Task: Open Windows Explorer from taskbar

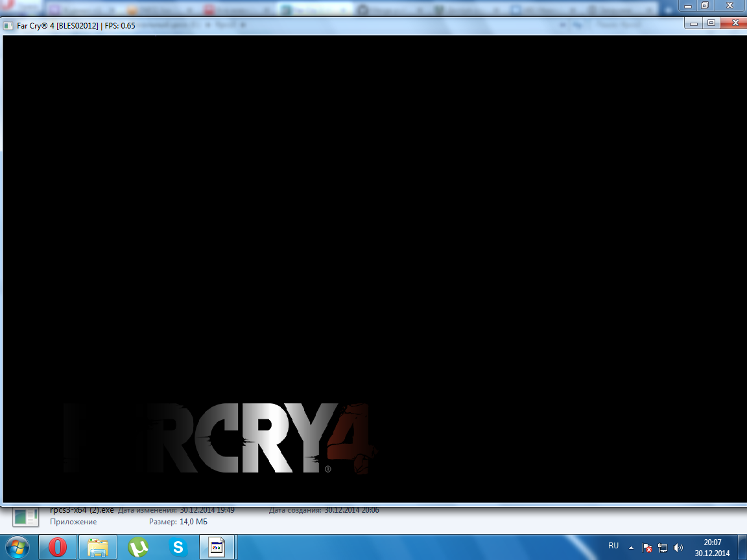Action: tap(98, 547)
